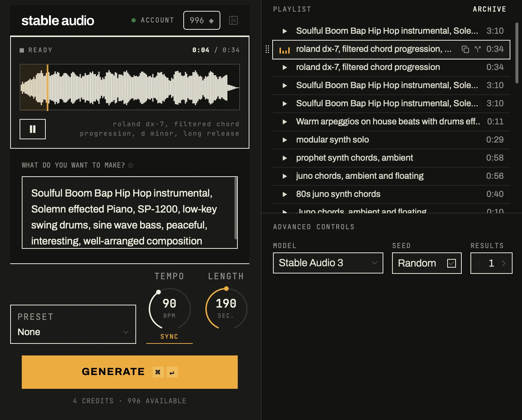Play the first Soulful Boom Bap track
The image size is (522, 420).
click(285, 31)
